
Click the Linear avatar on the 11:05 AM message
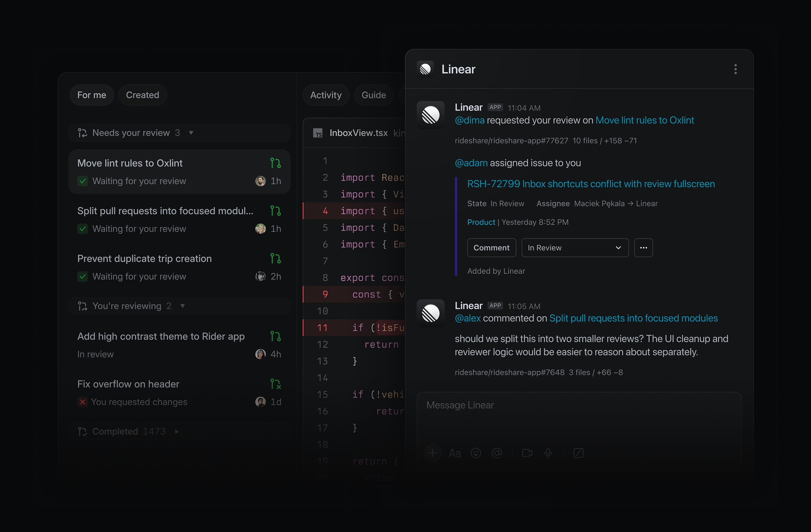click(431, 313)
